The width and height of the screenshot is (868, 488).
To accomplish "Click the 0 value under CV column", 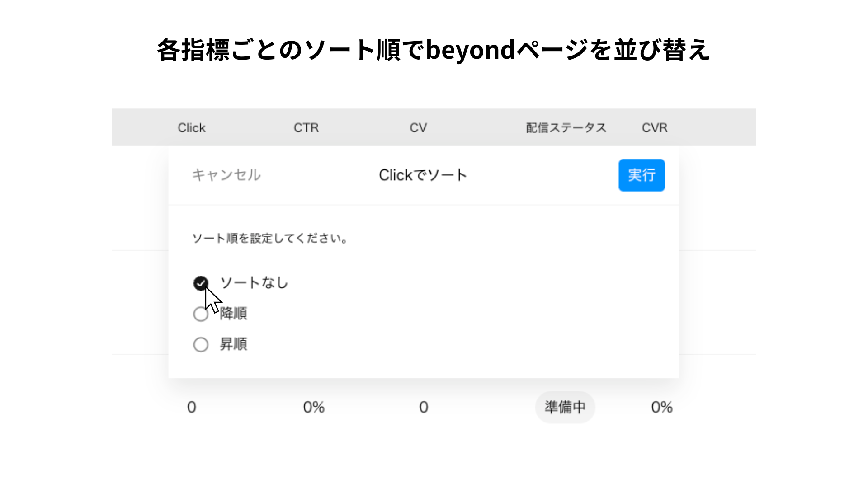I will point(424,407).
